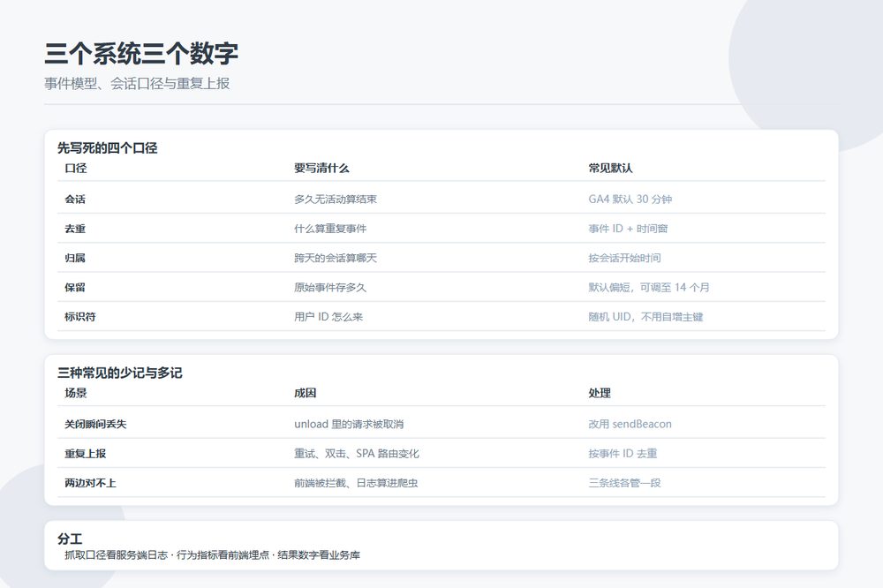Click the column header 处理
This screenshot has height=588, width=883.
coord(600,393)
